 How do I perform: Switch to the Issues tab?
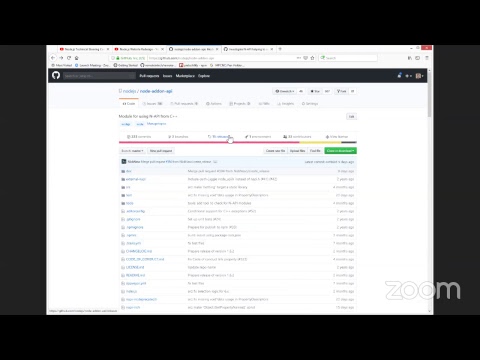tap(152, 104)
